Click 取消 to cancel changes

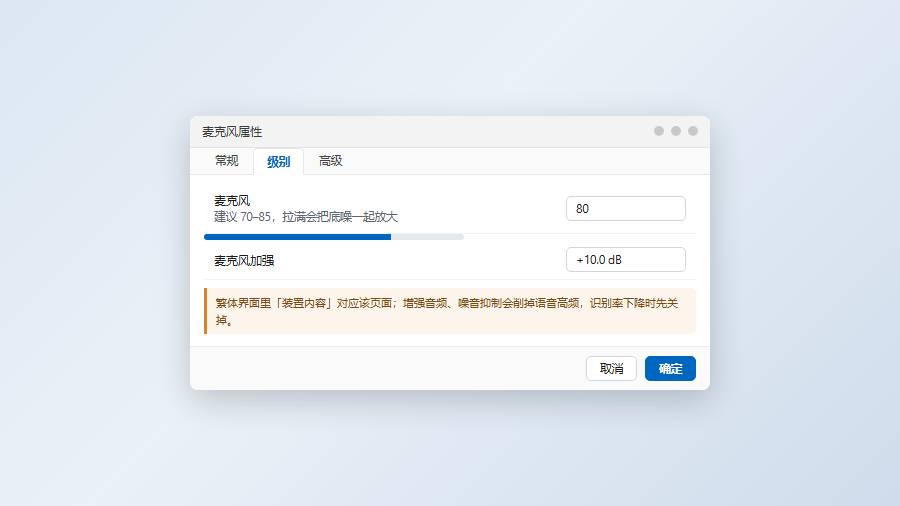[x=611, y=368]
